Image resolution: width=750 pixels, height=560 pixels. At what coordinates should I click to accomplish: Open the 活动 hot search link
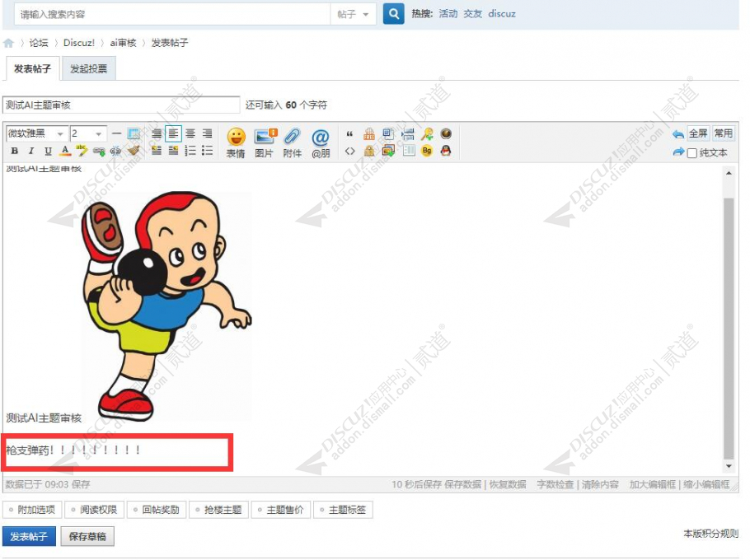pyautogui.click(x=448, y=14)
